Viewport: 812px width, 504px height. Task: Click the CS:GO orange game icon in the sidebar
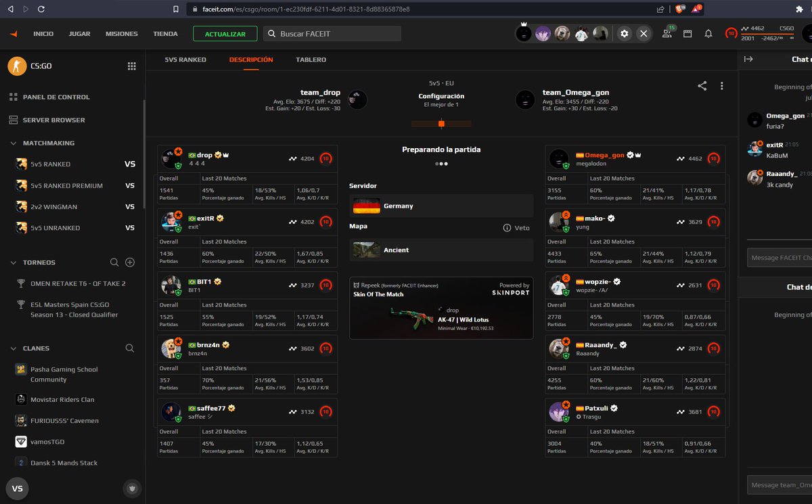(17, 66)
